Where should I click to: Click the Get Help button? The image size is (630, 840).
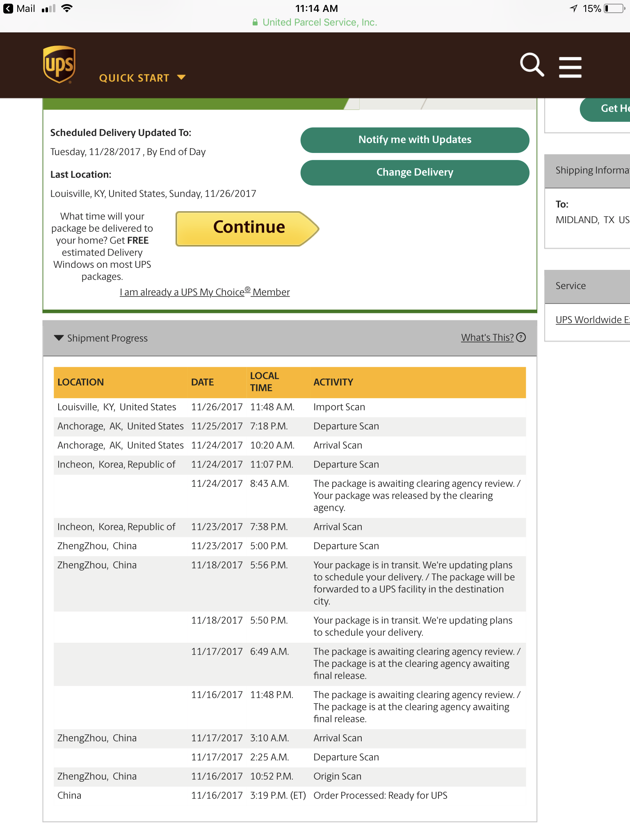(x=605, y=108)
